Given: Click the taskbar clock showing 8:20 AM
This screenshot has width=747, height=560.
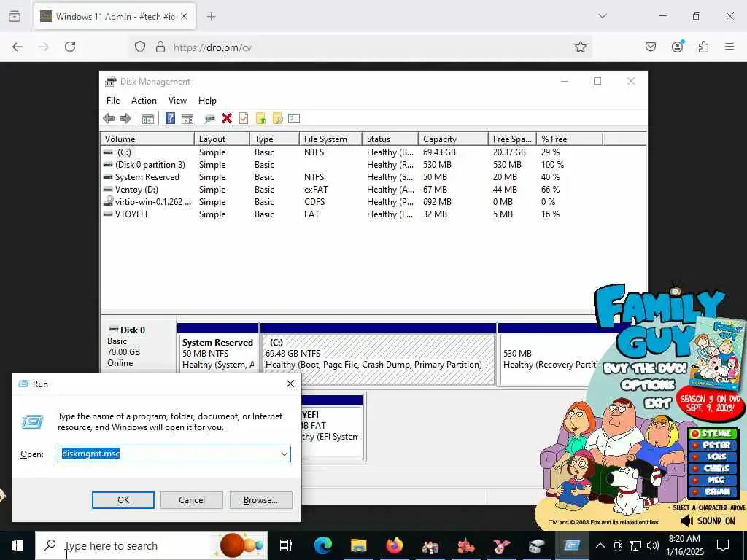Looking at the screenshot, I should (x=684, y=545).
